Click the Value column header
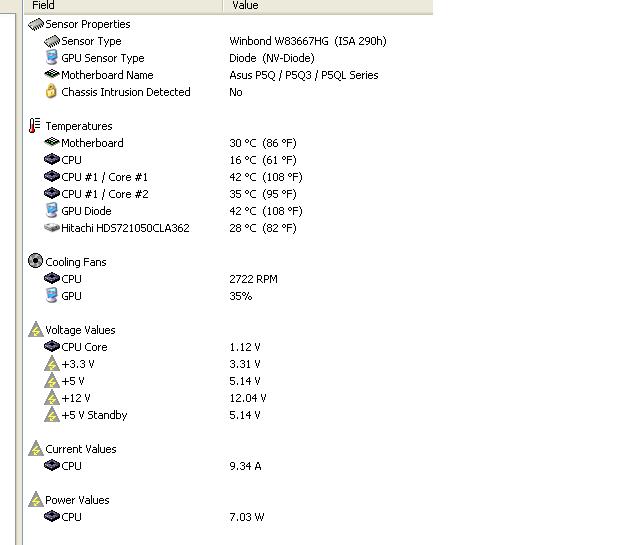The image size is (640, 545). pyautogui.click(x=245, y=5)
